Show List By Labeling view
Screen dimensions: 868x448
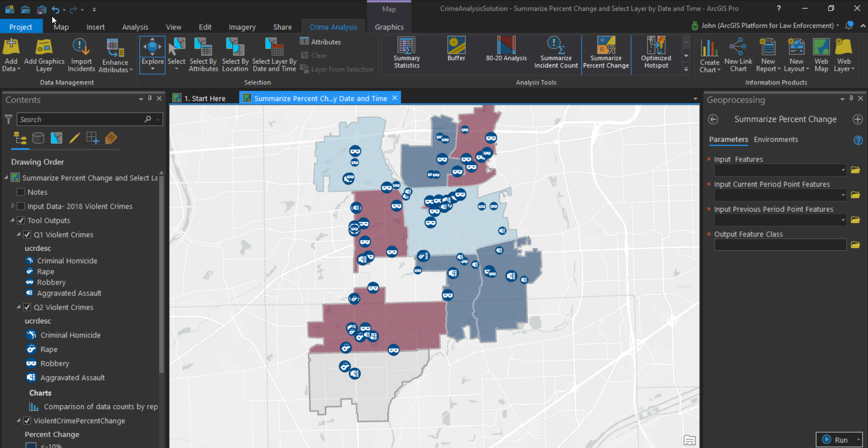[111, 138]
